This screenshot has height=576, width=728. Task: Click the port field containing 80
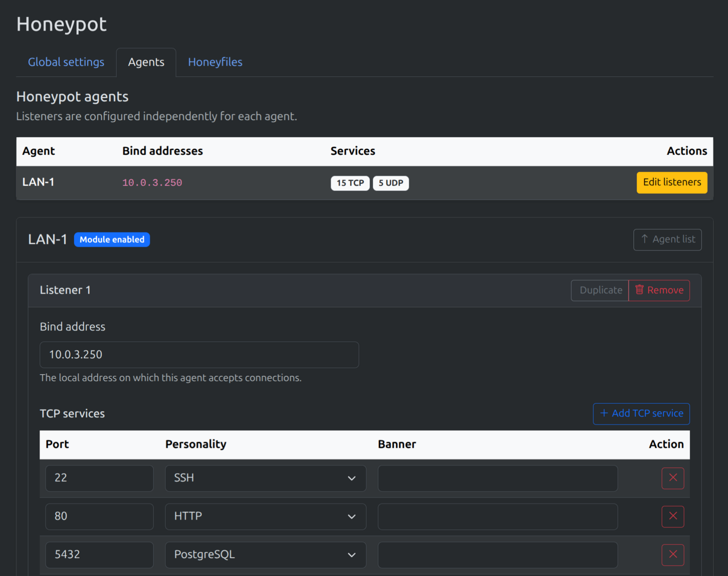pyautogui.click(x=99, y=516)
